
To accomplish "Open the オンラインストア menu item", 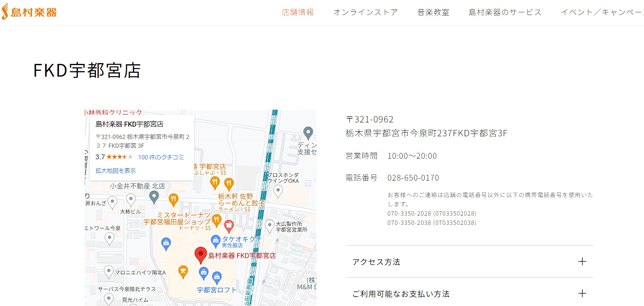I will pos(365,12).
